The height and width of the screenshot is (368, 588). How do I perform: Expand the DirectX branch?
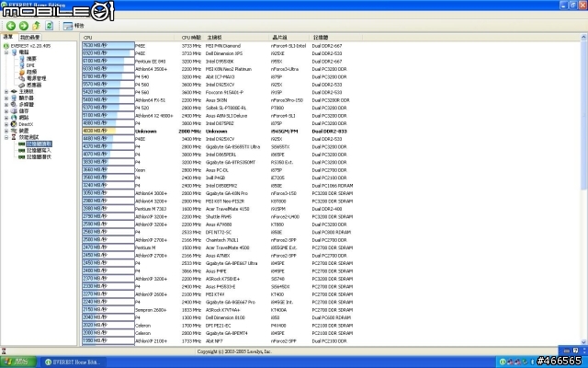(6, 124)
